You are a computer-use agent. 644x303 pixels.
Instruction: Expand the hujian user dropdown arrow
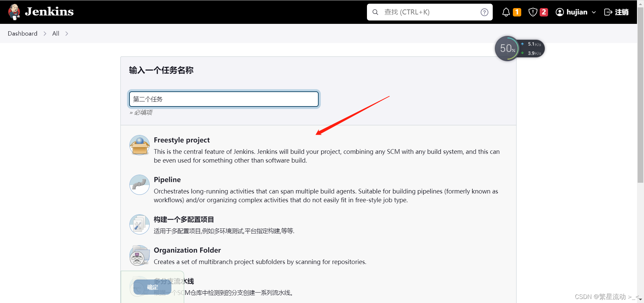coord(594,12)
